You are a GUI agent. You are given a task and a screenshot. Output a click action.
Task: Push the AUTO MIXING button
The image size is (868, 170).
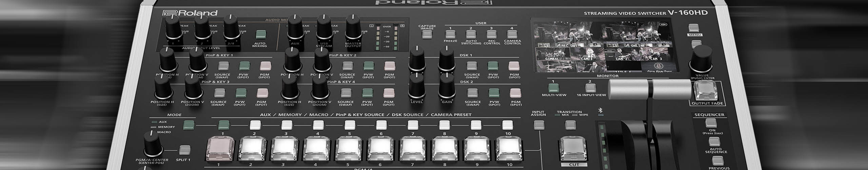point(260,35)
